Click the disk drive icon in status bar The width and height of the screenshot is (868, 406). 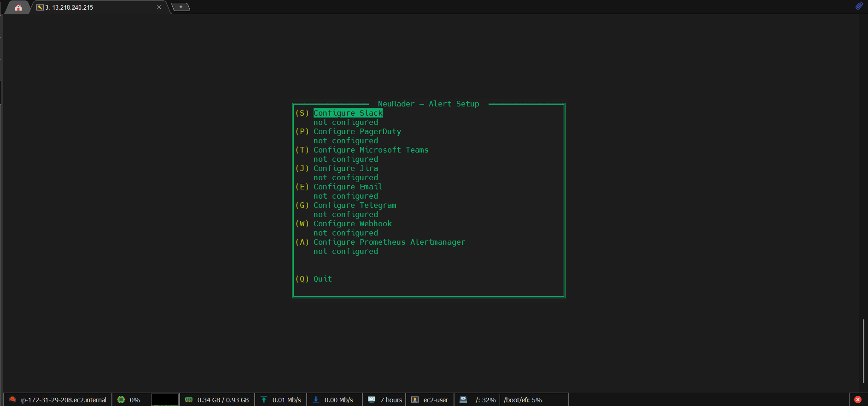[x=463, y=400]
